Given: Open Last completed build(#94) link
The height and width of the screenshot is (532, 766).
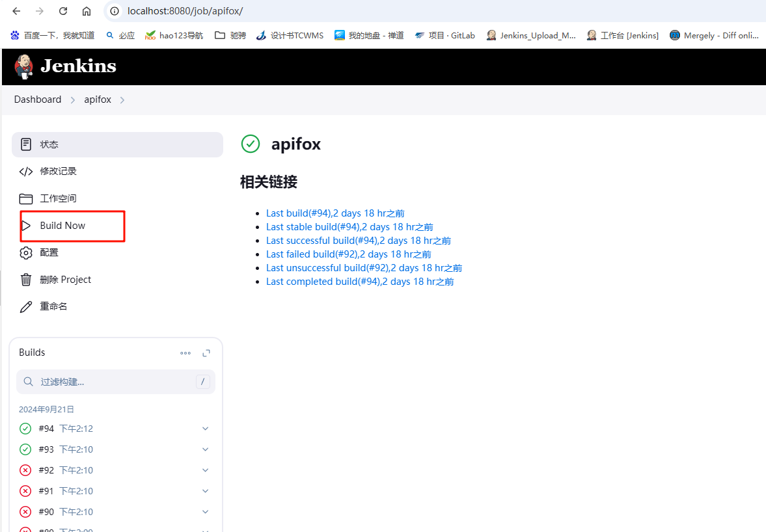Looking at the screenshot, I should (359, 282).
